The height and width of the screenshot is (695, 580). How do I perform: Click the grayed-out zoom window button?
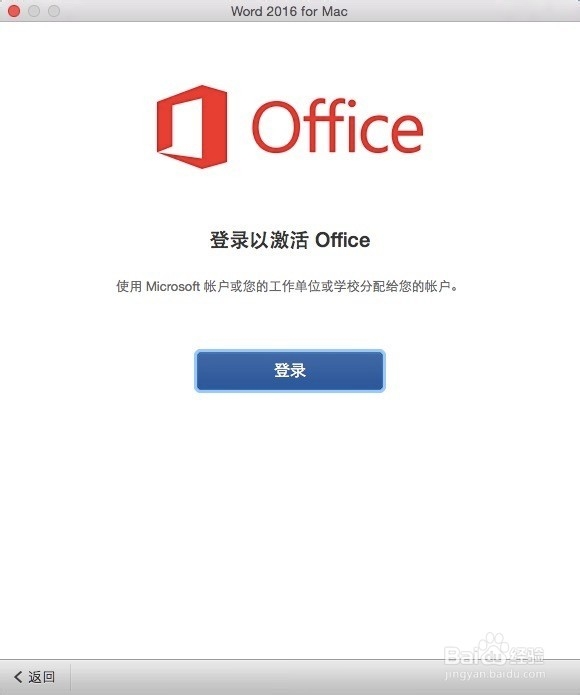(54, 11)
